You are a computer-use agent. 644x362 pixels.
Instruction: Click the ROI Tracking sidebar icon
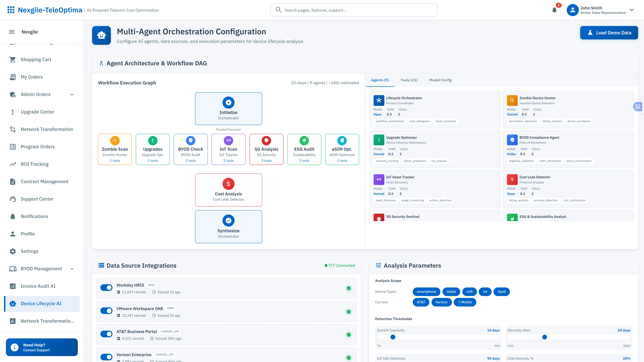coord(13,164)
